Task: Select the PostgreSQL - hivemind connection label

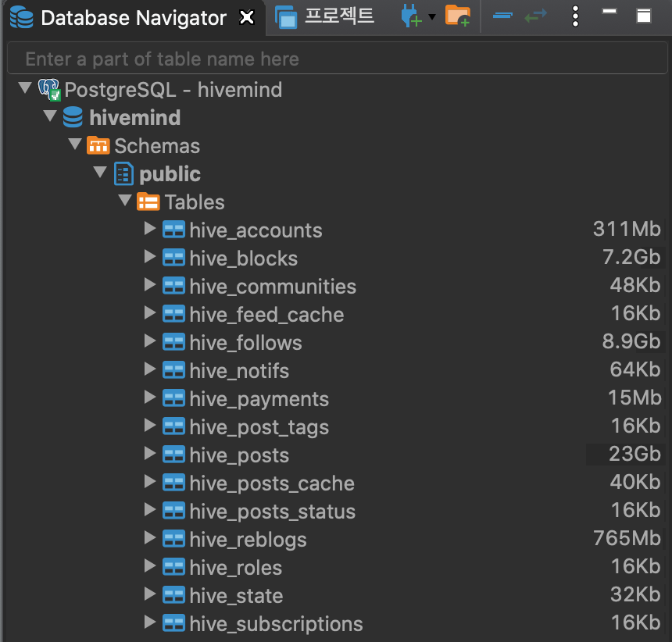Action: 173,91
